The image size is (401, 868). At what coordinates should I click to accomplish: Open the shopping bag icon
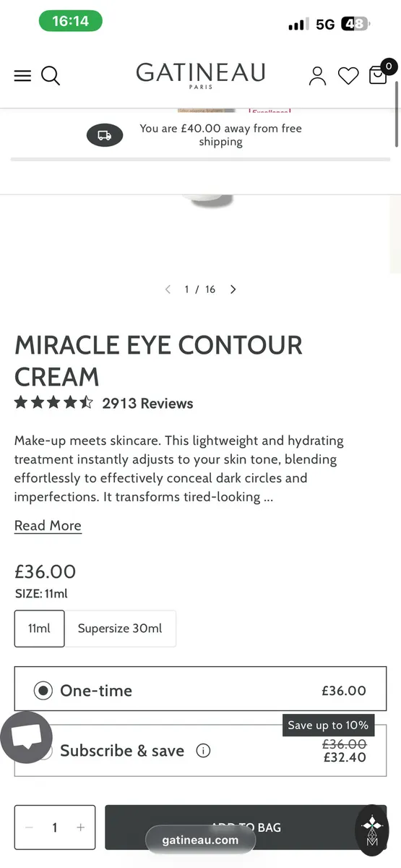pos(379,75)
